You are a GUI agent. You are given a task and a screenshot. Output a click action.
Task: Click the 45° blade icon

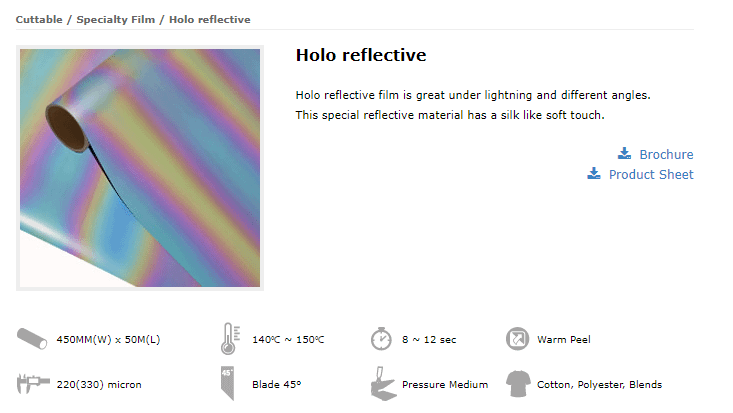[228, 384]
